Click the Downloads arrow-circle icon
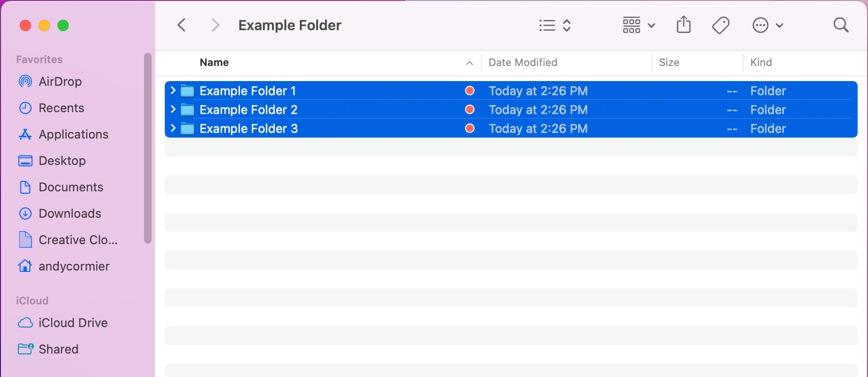Image resolution: width=868 pixels, height=377 pixels. coord(25,213)
